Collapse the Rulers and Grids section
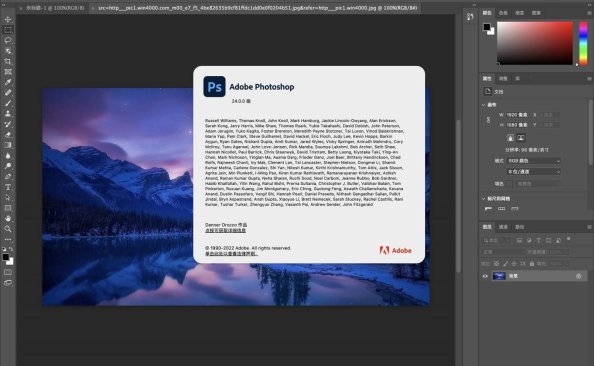This screenshot has width=594, height=366. click(x=484, y=199)
